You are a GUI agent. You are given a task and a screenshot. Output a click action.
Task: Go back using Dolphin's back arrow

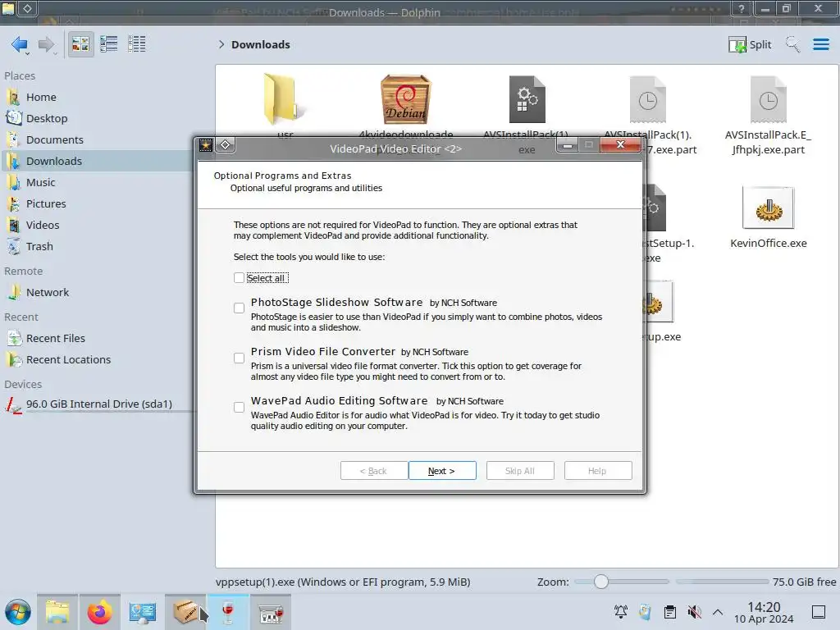pyautogui.click(x=20, y=44)
